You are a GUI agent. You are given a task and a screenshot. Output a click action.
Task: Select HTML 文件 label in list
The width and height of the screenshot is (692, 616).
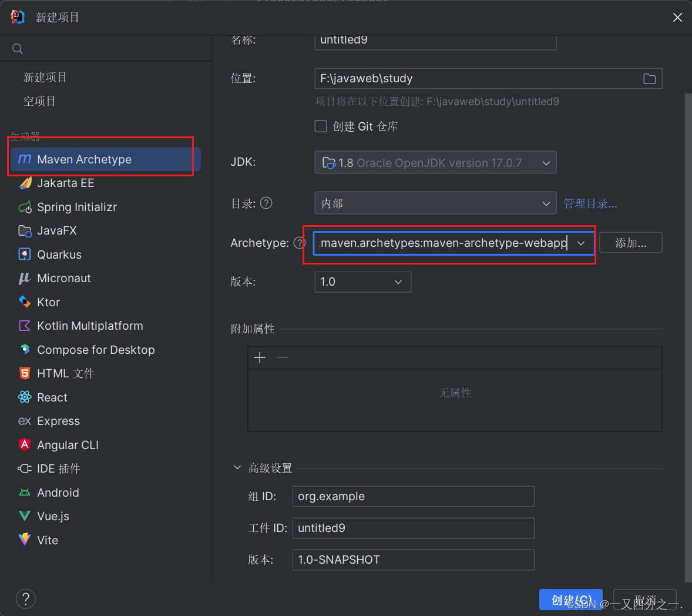(66, 374)
